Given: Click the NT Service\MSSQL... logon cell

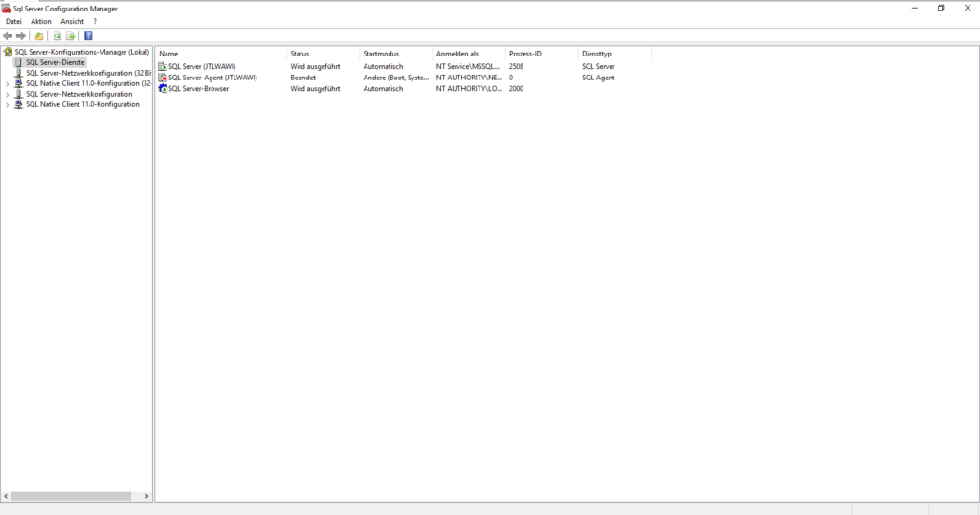Looking at the screenshot, I should pos(467,66).
